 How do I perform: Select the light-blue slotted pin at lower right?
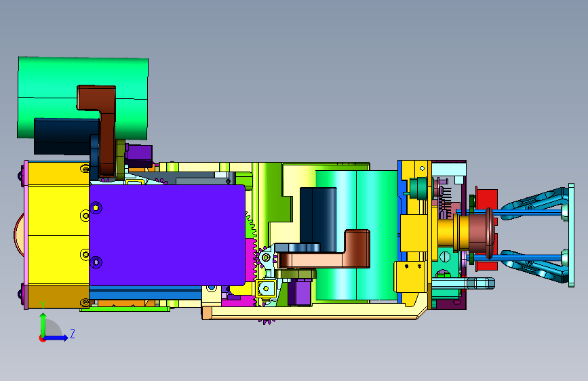463,283
